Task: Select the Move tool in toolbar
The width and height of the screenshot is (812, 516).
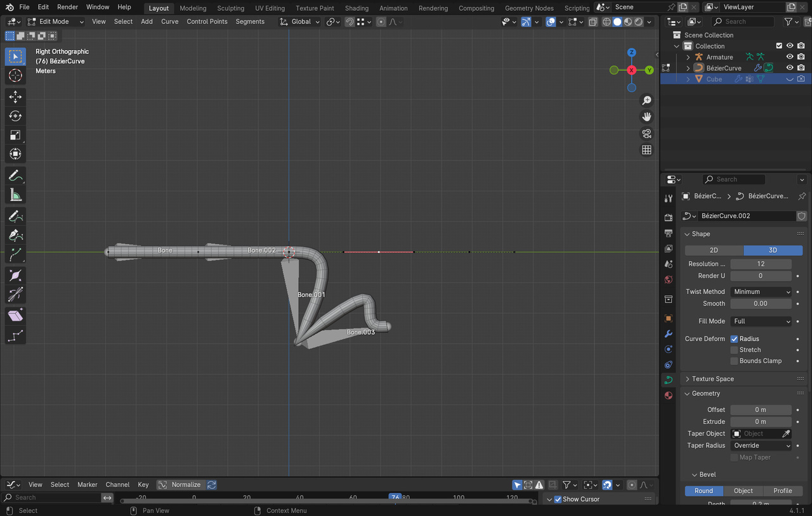Action: (x=15, y=97)
